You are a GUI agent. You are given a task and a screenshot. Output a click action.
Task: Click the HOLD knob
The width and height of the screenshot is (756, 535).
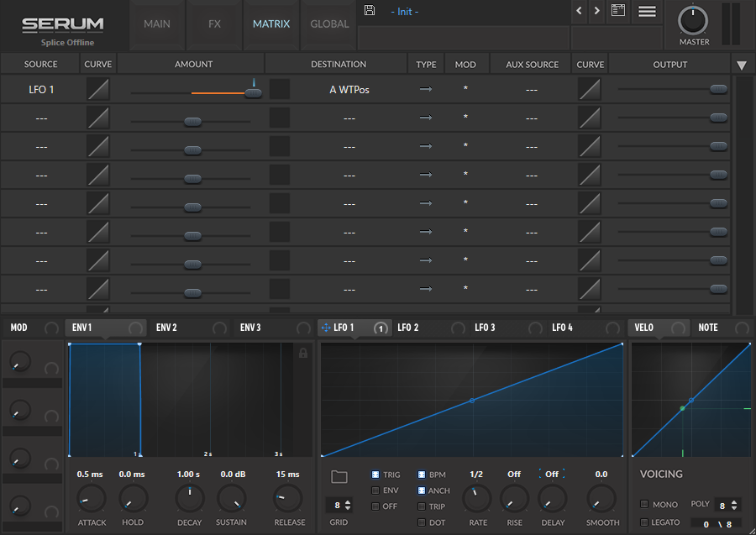[133, 498]
